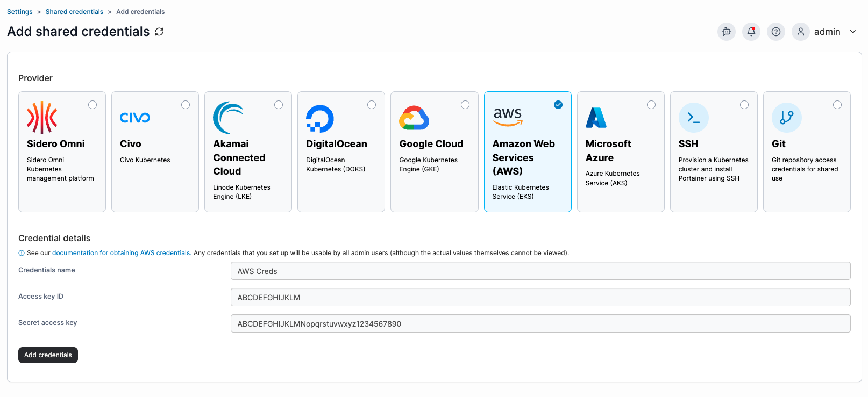
Task: Click the refresh icon beside the page title
Action: click(x=159, y=32)
